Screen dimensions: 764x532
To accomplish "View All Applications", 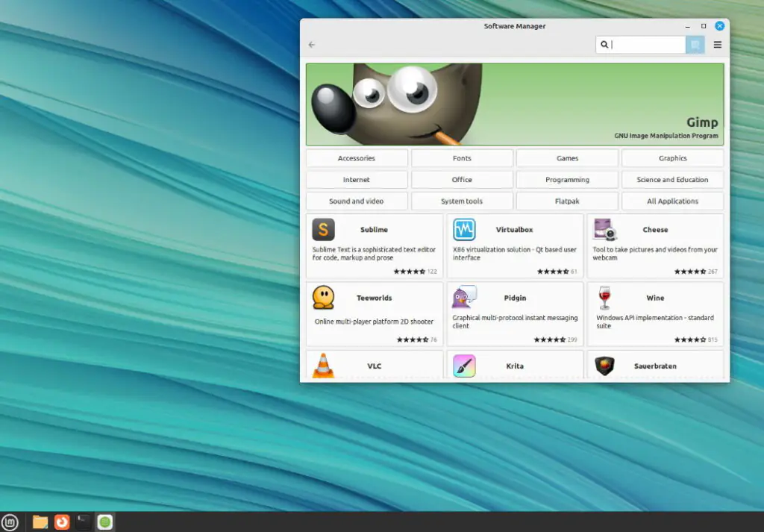I will (x=671, y=201).
